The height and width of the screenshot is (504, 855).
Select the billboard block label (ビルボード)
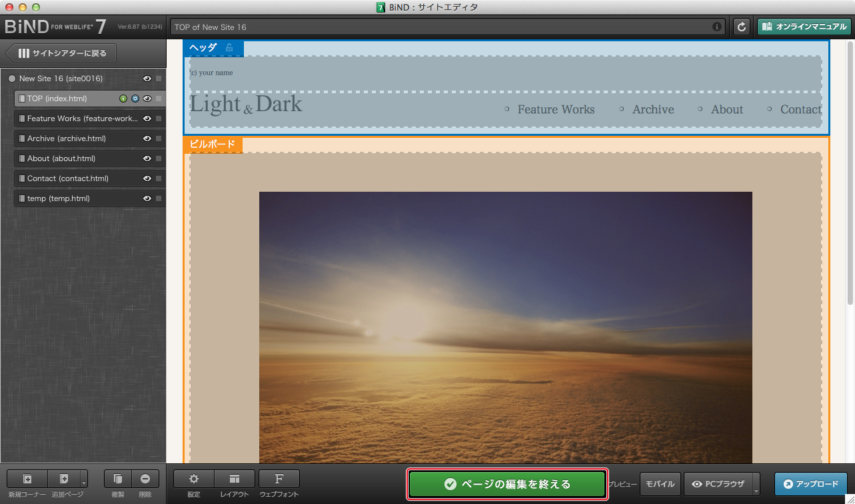(x=212, y=144)
